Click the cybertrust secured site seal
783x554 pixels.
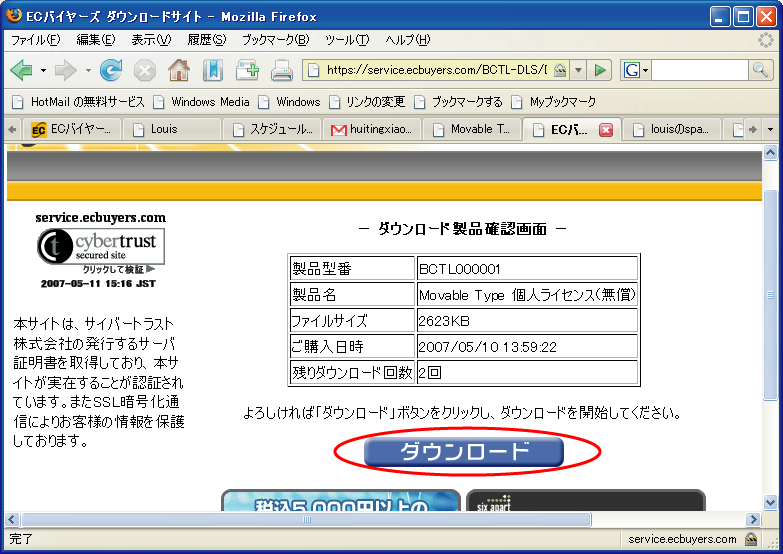coord(101,246)
